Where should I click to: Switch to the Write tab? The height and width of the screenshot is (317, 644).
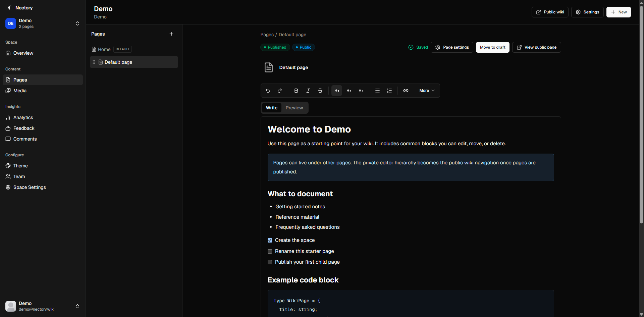tap(272, 108)
